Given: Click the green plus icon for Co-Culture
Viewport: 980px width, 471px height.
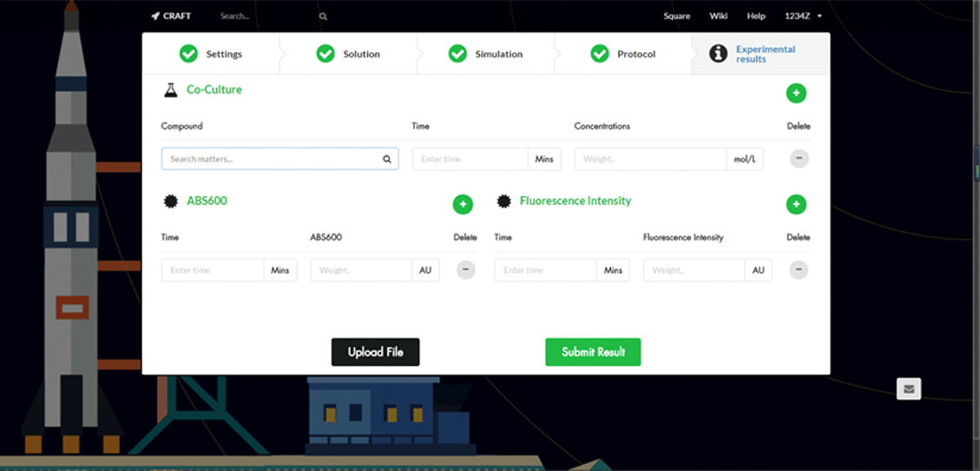Looking at the screenshot, I should (x=796, y=94).
